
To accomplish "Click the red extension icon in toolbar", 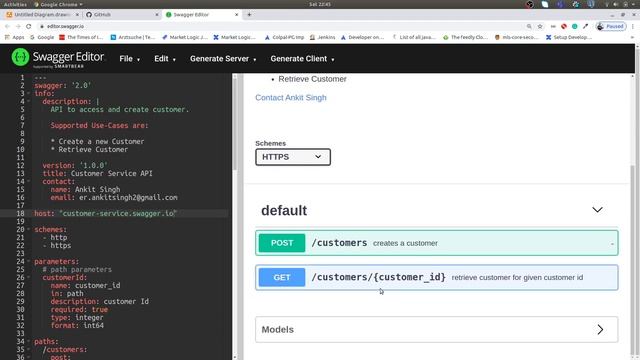I will 564,26.
